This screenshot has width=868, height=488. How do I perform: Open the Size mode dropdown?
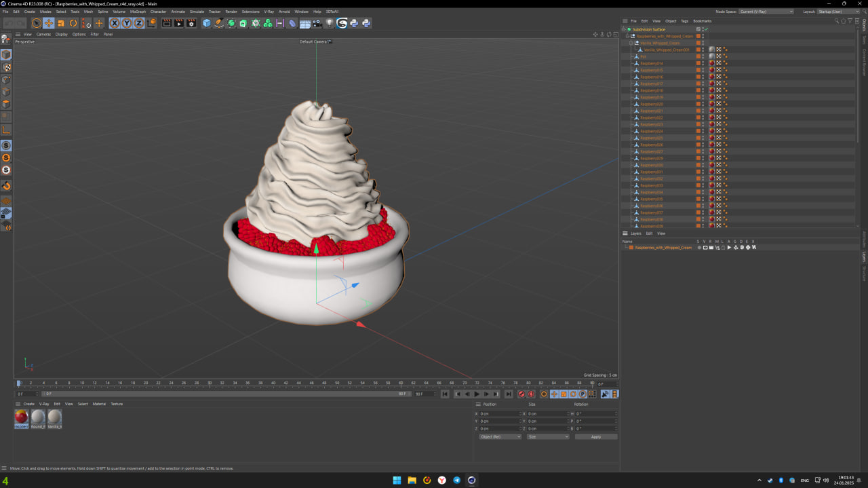pyautogui.click(x=547, y=436)
